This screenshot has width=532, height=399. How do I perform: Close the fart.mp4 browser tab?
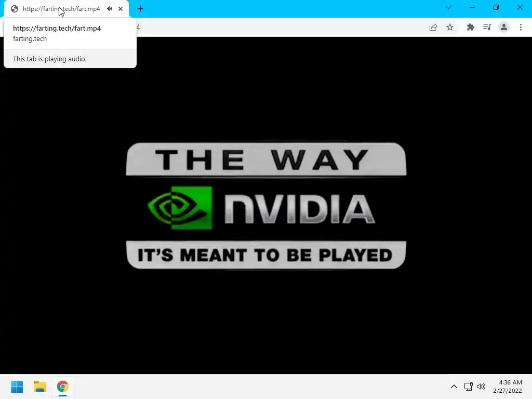[121, 9]
